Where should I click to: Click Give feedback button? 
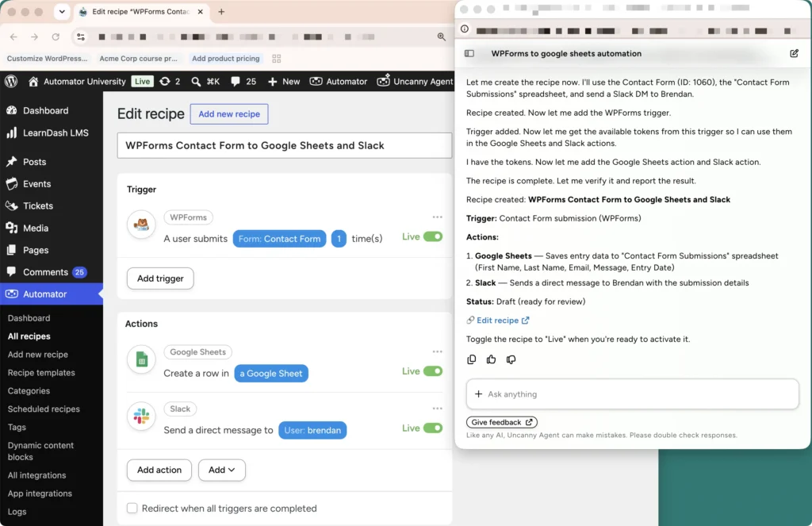[x=502, y=422]
